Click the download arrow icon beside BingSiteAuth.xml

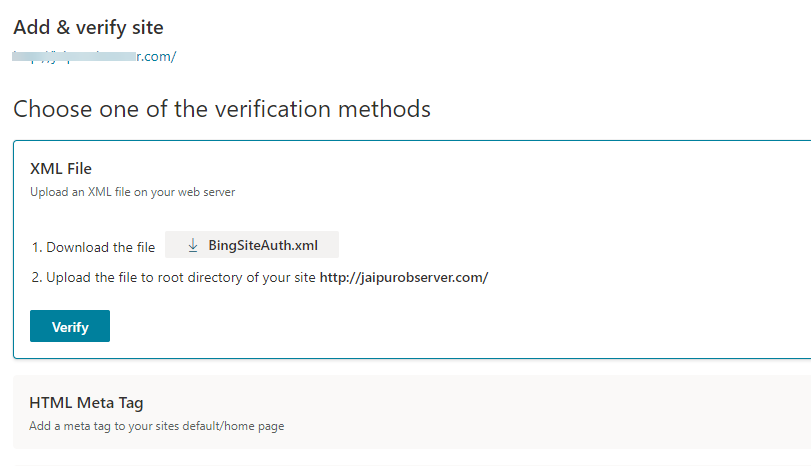point(193,245)
